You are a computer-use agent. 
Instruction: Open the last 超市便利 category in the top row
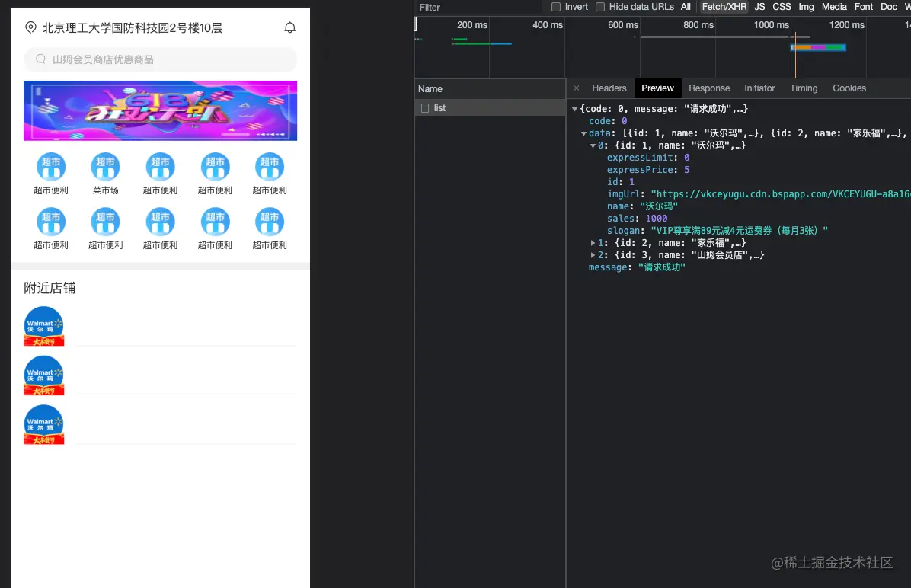[x=270, y=167]
